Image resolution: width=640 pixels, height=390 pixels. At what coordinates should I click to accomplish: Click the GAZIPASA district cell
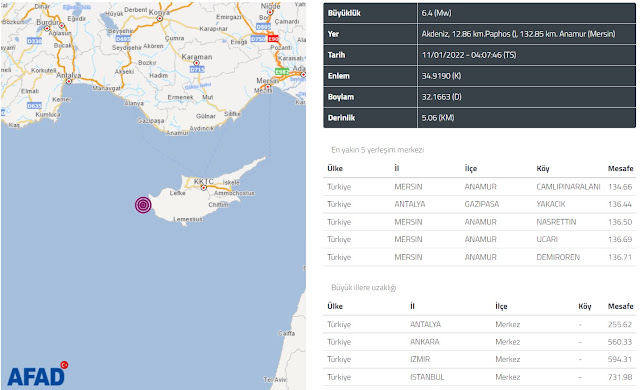click(482, 204)
